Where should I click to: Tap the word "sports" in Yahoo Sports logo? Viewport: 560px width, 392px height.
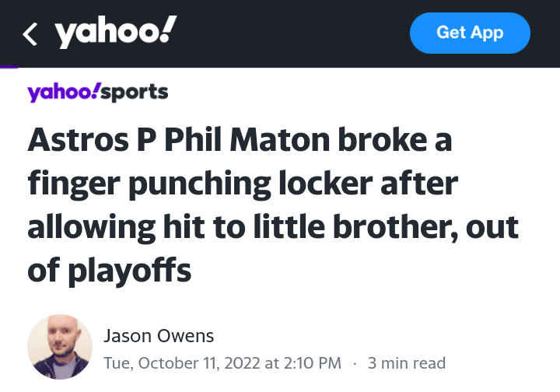click(135, 93)
